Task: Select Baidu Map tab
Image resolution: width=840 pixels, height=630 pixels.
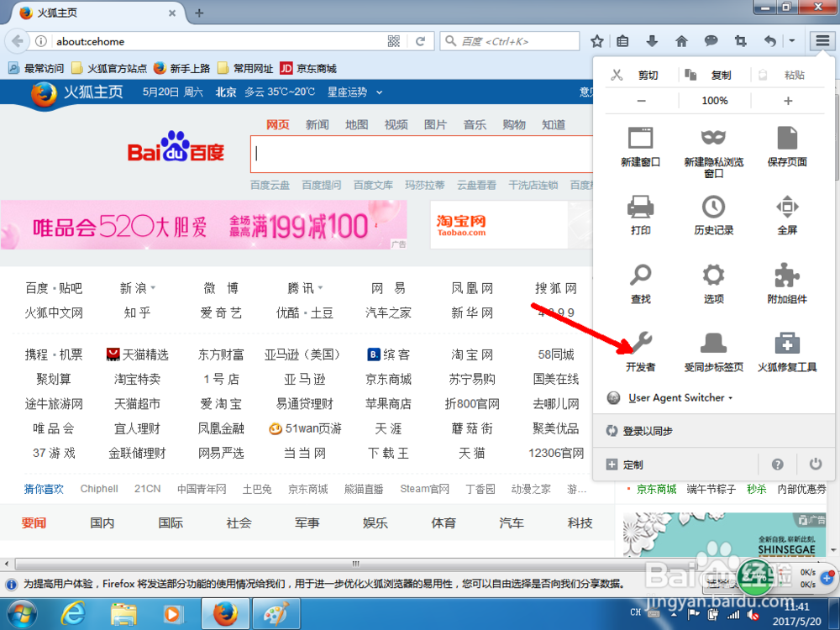Action: click(x=356, y=125)
